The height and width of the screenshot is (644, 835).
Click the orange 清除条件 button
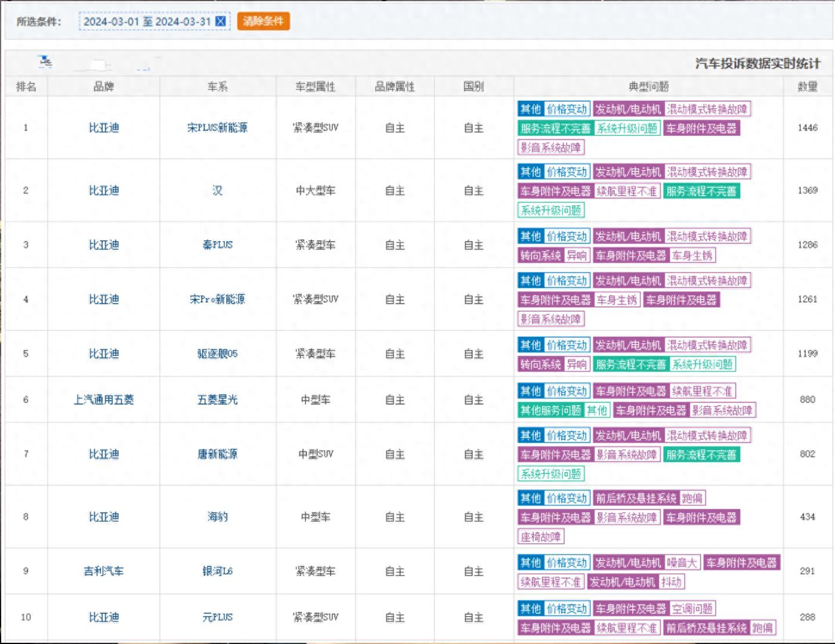click(263, 21)
